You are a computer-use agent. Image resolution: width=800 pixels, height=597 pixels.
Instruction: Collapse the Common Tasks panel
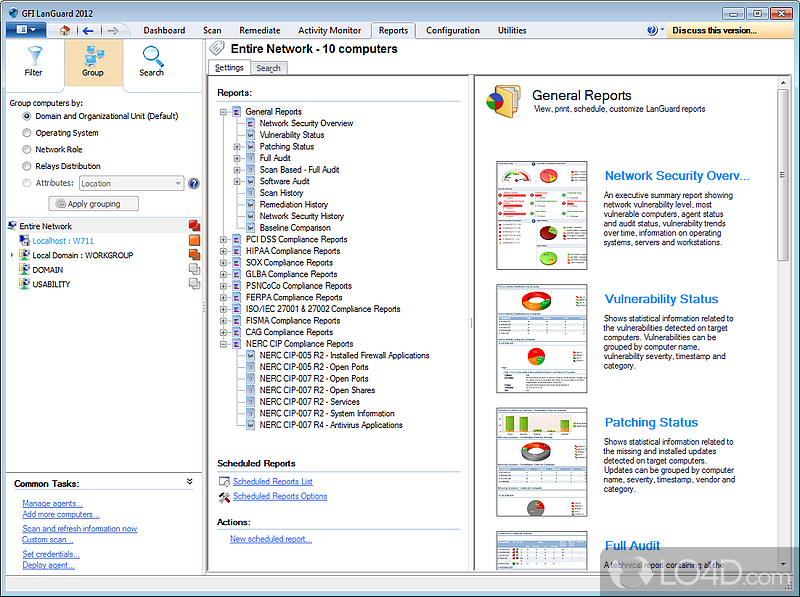click(189, 482)
